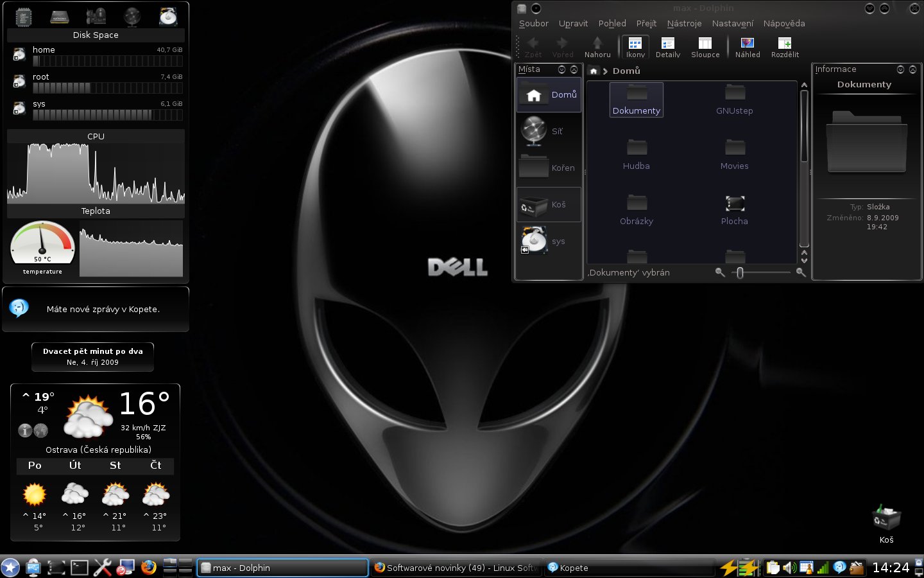Click the zoom-in magnifier icon
The height and width of the screenshot is (578, 924).
coord(801,272)
